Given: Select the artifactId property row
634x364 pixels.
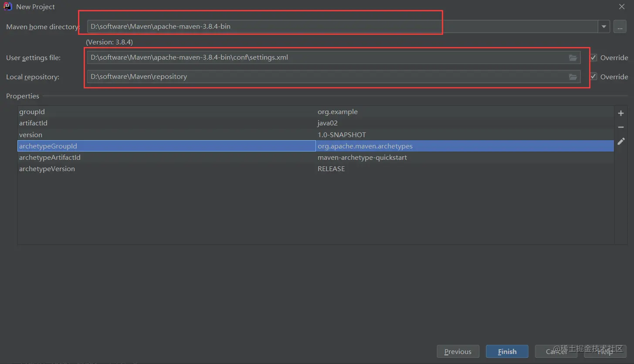Looking at the screenshot, I should point(315,123).
